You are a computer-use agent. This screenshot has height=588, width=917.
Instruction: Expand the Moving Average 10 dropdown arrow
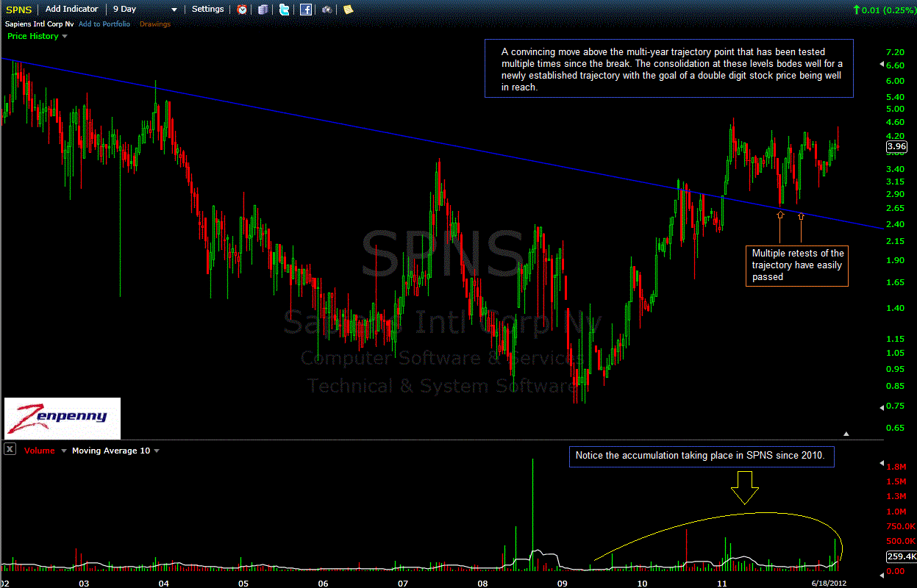[x=157, y=451]
